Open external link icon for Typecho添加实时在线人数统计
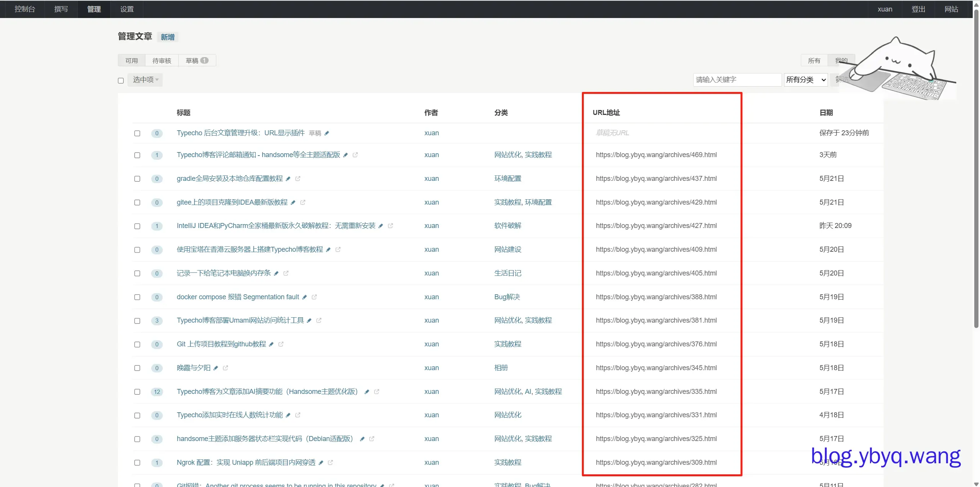This screenshot has height=487, width=980. click(x=298, y=415)
